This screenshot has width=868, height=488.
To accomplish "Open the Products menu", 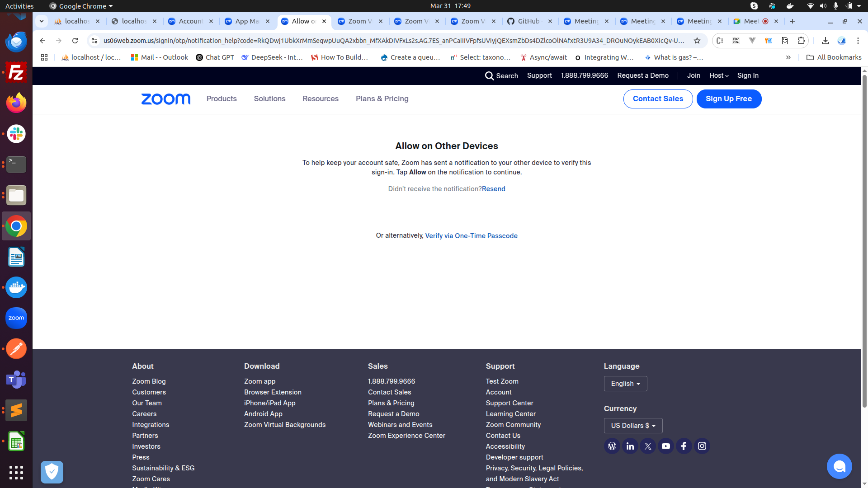I will [222, 99].
